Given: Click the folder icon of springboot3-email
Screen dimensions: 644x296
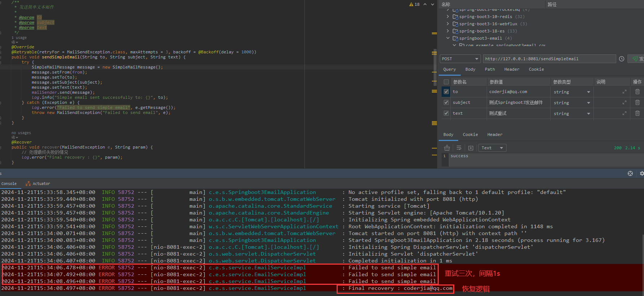Looking at the screenshot, I should (x=455, y=38).
